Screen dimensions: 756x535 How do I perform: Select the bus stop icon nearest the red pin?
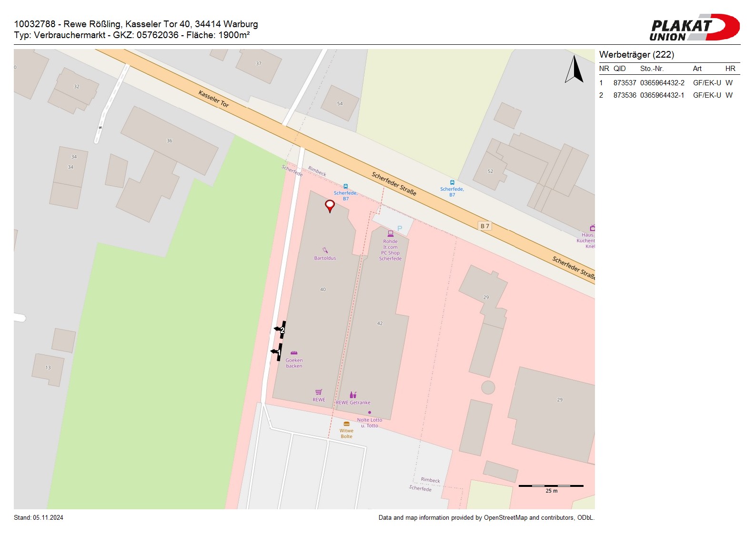[x=345, y=186]
